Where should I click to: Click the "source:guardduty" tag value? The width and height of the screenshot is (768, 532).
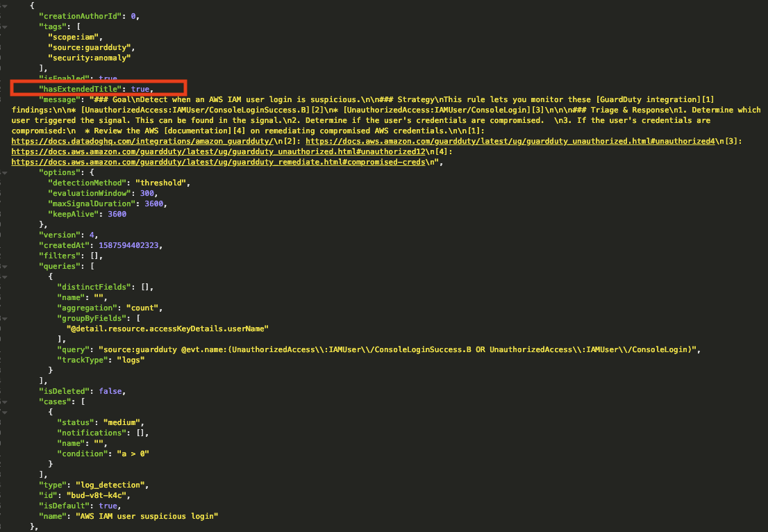click(90, 47)
